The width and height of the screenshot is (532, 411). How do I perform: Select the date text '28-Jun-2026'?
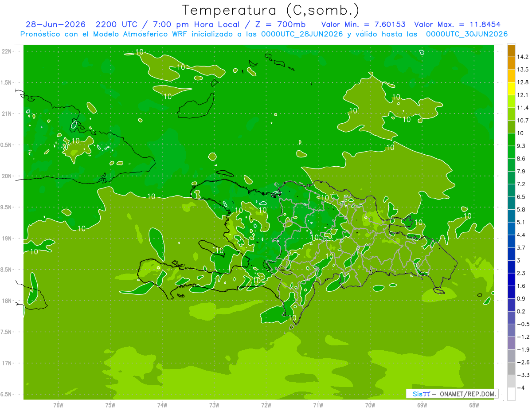click(x=55, y=24)
